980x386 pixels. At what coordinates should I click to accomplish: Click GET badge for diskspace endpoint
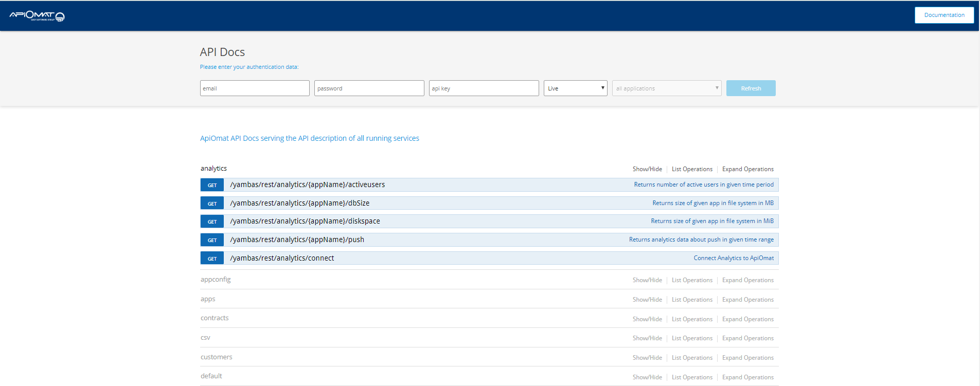pyautogui.click(x=212, y=222)
